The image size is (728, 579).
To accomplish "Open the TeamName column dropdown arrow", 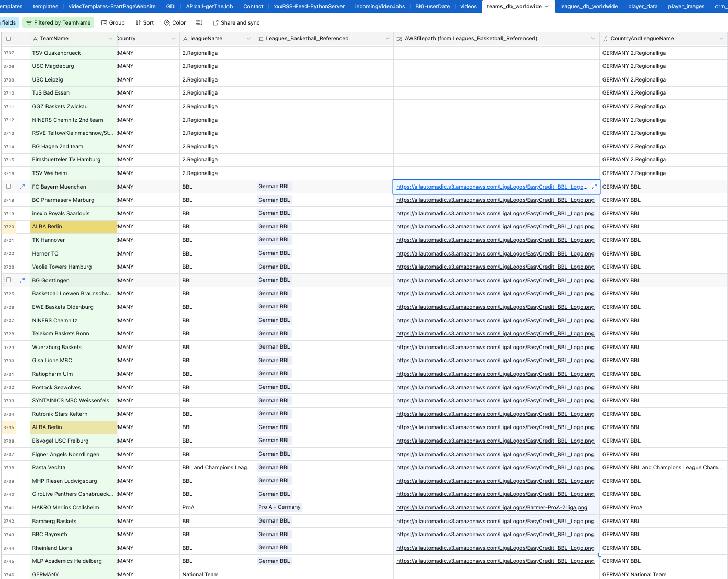I will (110, 39).
